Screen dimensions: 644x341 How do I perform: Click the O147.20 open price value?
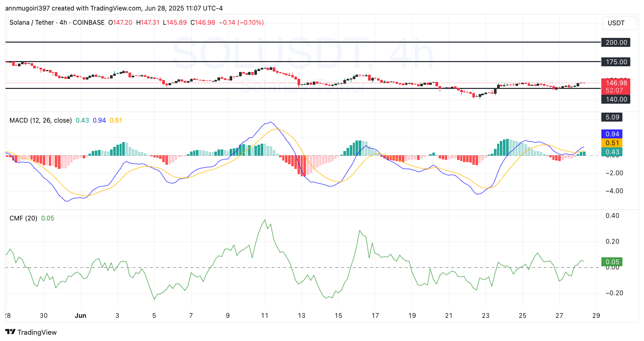point(121,23)
